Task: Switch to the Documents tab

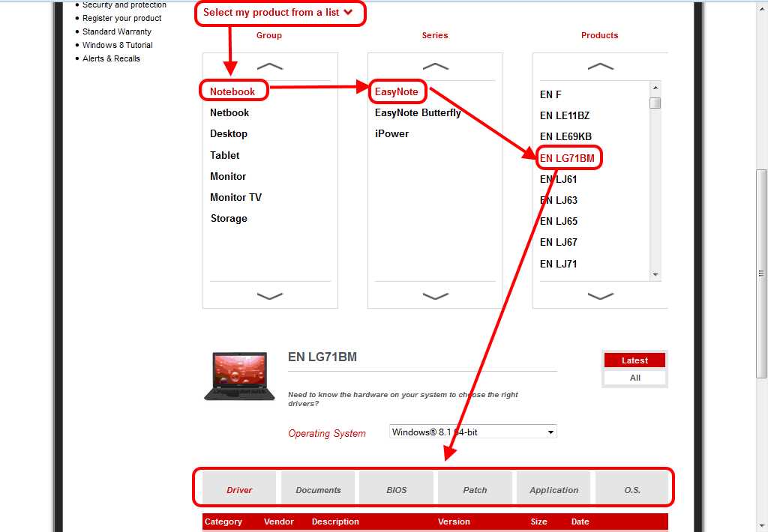Action: (x=318, y=488)
